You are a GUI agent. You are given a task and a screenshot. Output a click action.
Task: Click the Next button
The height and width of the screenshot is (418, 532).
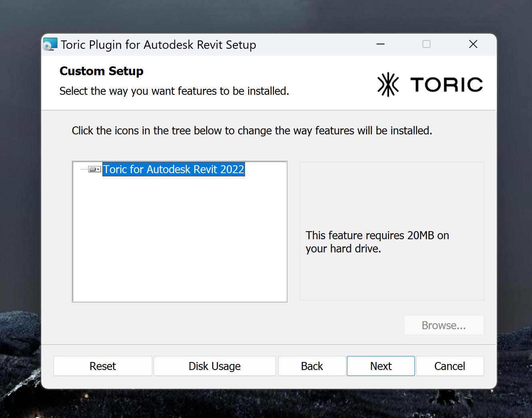click(381, 366)
